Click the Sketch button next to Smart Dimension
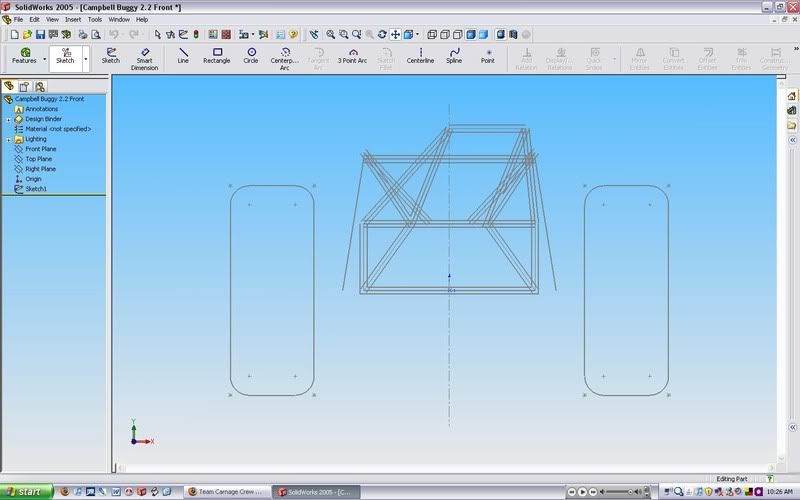 111,56
